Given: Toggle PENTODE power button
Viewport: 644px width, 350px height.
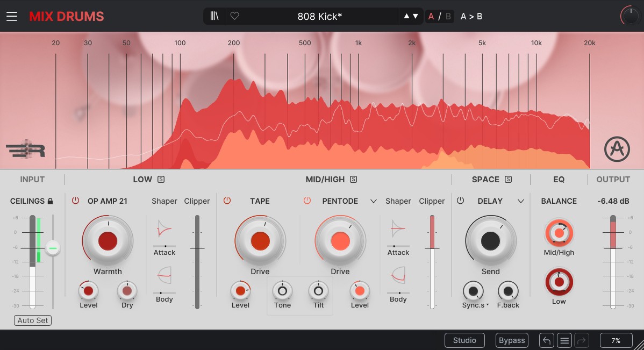Looking at the screenshot, I should 307,201.
